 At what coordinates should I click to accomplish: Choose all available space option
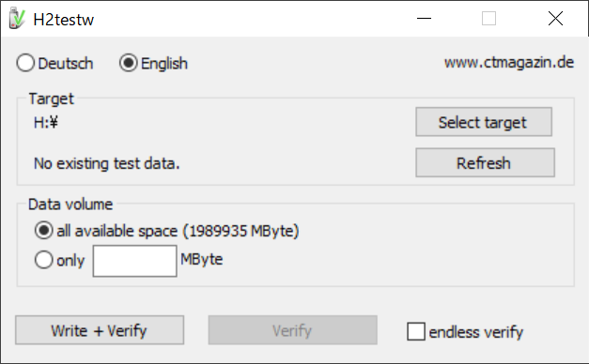(x=167, y=231)
